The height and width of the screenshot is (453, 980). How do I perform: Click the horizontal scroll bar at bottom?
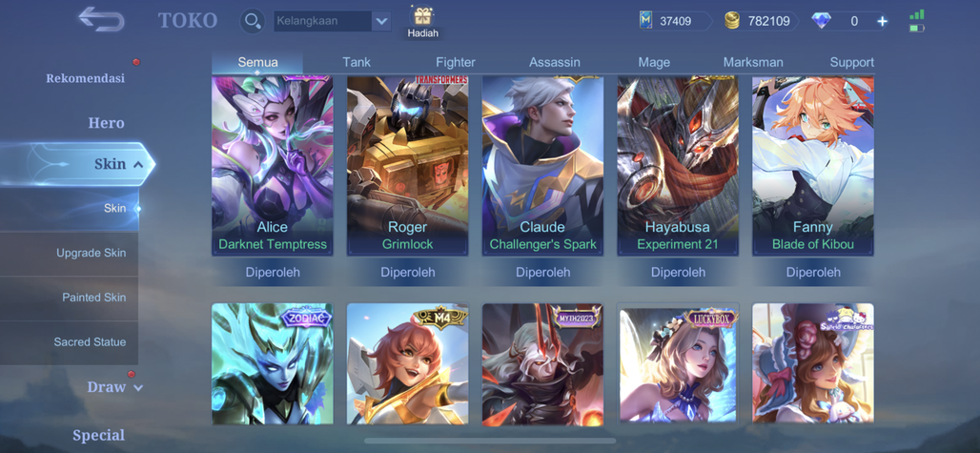pyautogui.click(x=490, y=441)
